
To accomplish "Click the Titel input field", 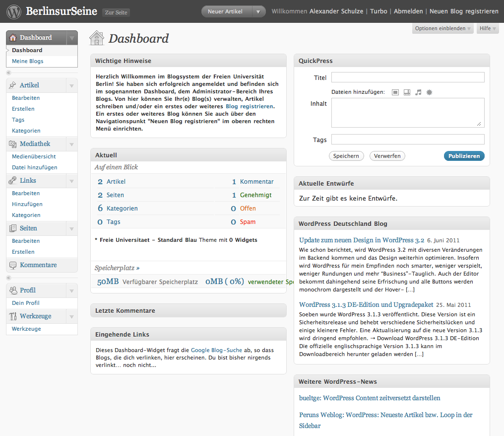I will [x=407, y=77].
